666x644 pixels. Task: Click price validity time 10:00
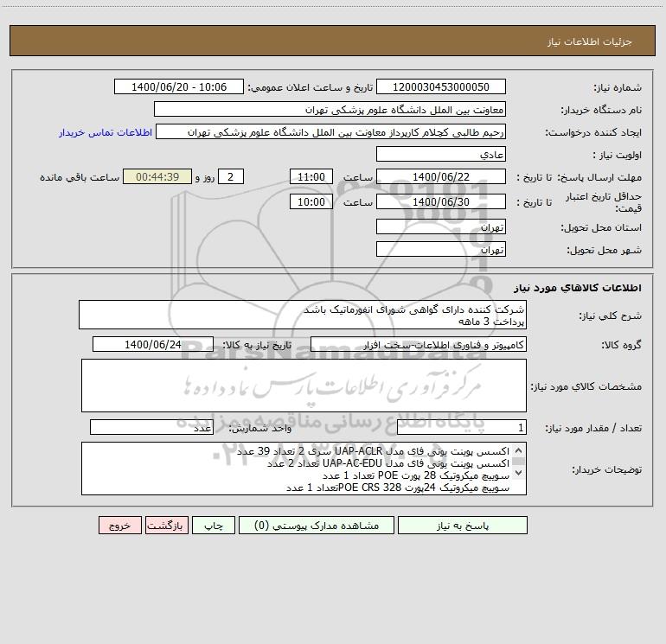(311, 201)
